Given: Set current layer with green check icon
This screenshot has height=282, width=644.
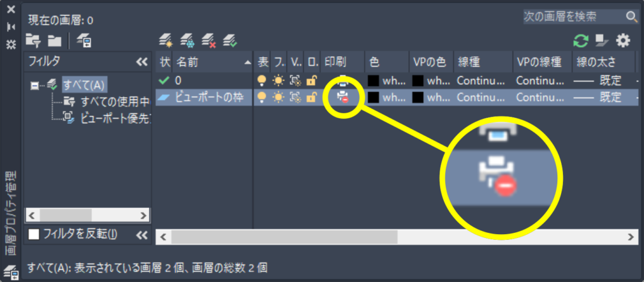Looking at the screenshot, I should 230,40.
